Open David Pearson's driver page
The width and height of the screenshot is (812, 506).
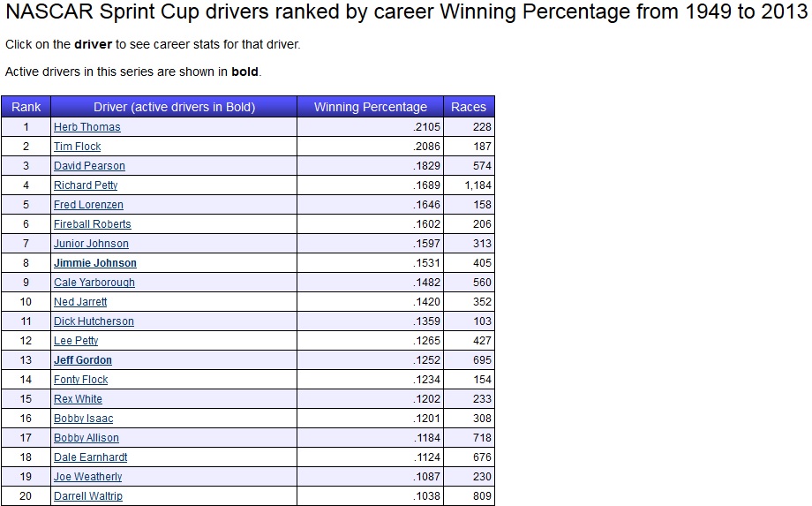click(x=89, y=166)
